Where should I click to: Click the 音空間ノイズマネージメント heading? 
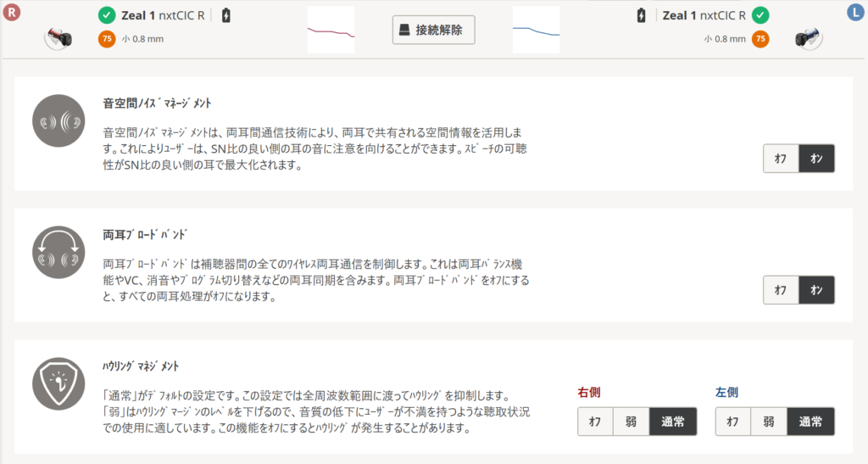coord(157,103)
